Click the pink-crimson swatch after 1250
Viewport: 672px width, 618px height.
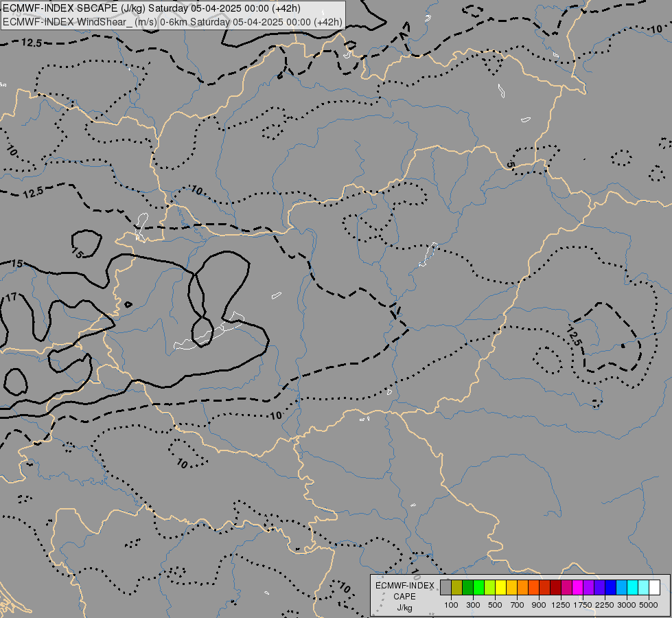[566, 587]
